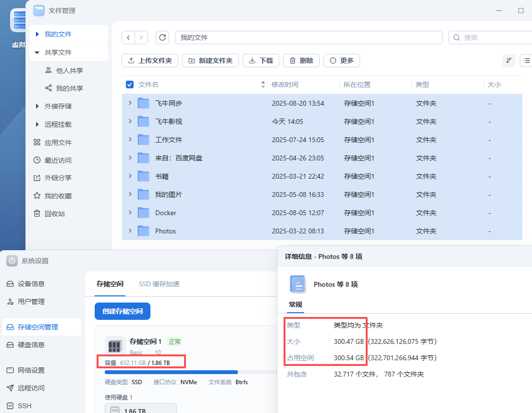Expand the 飞牛同步 folder row
This screenshot has width=532, height=413.
pos(130,103)
